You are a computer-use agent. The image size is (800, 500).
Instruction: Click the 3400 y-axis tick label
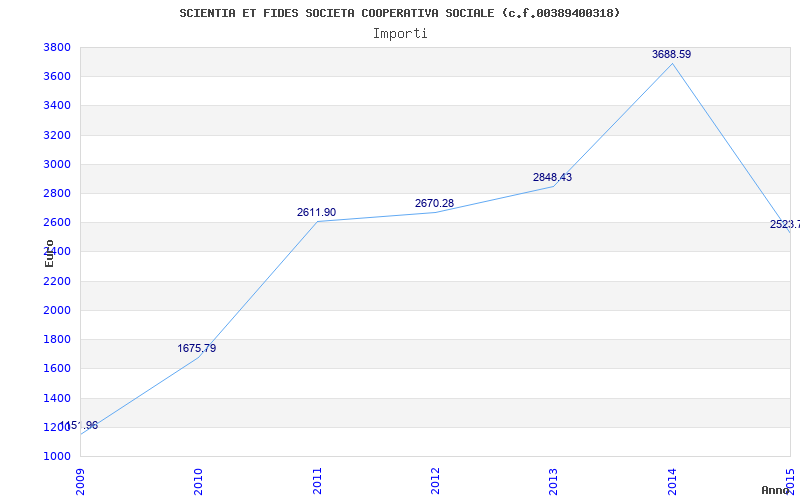(x=57, y=106)
